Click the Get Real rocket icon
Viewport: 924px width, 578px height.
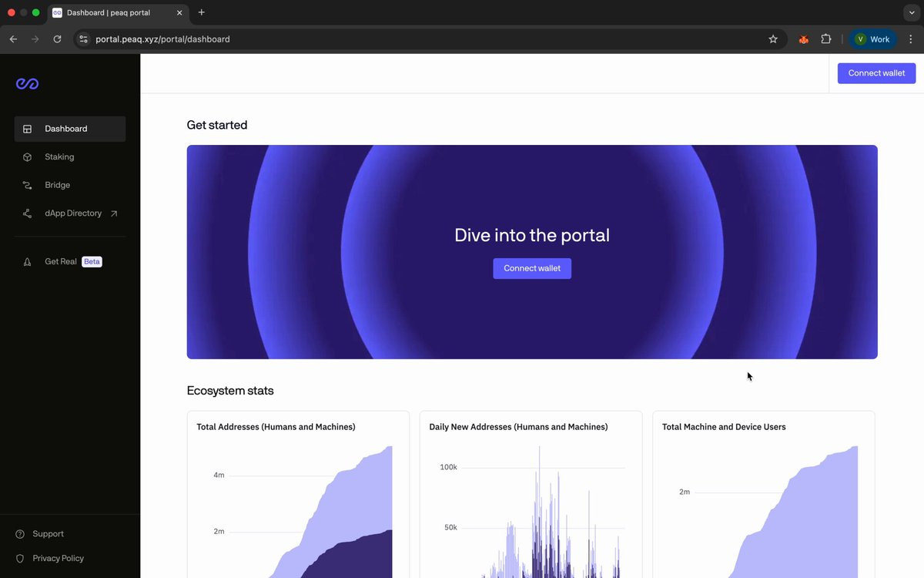(x=27, y=262)
